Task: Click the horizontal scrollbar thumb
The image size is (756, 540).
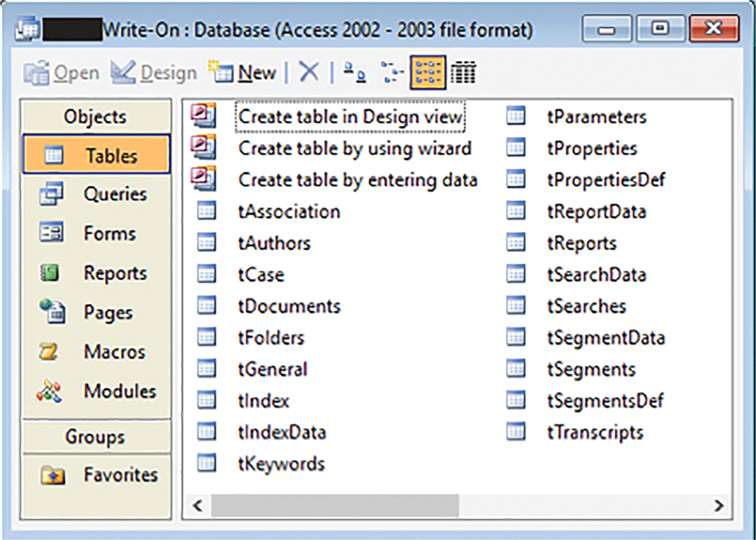Action: [335, 505]
